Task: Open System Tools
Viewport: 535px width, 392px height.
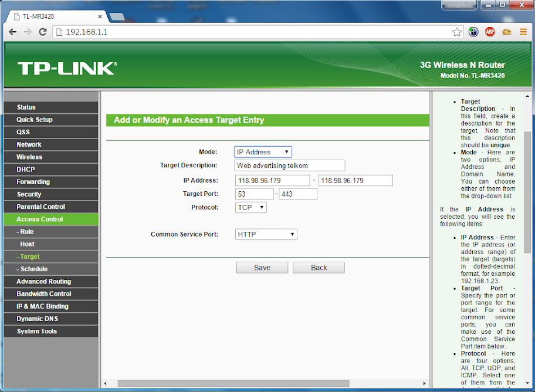Action: point(51,332)
